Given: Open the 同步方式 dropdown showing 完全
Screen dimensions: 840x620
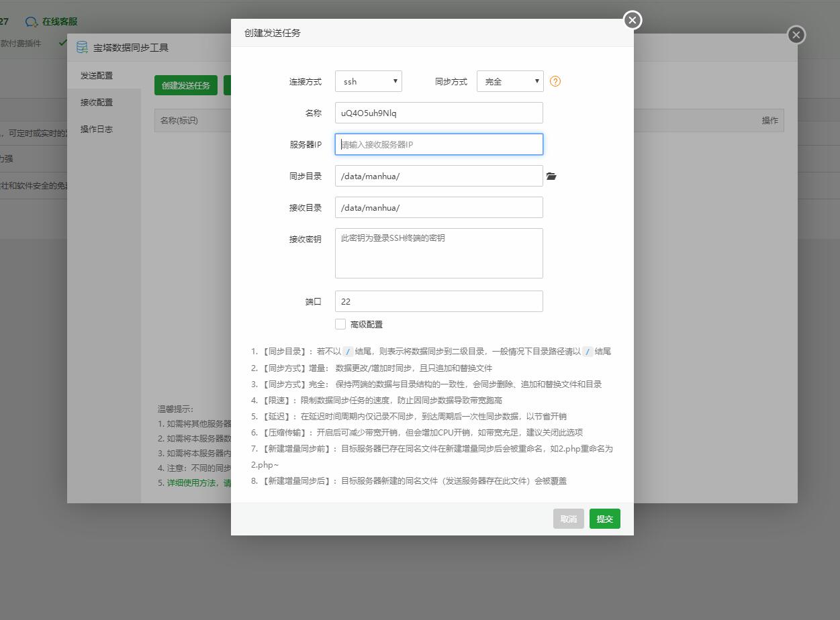Looking at the screenshot, I should [x=510, y=81].
